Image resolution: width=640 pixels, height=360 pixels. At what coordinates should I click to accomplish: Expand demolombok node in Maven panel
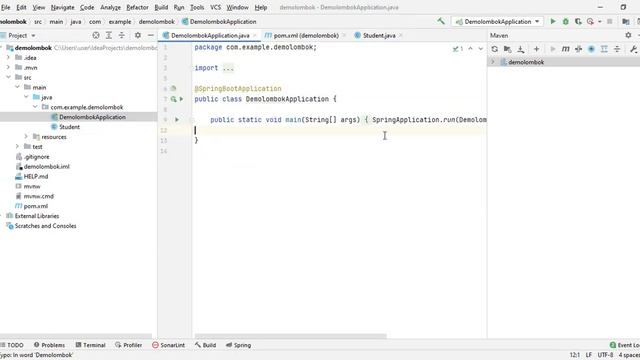[x=493, y=62]
